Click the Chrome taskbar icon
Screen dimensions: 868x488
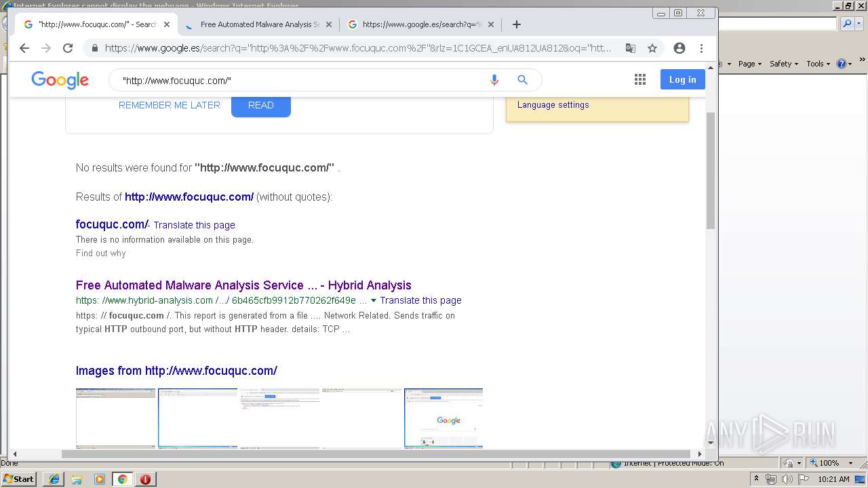click(x=123, y=479)
